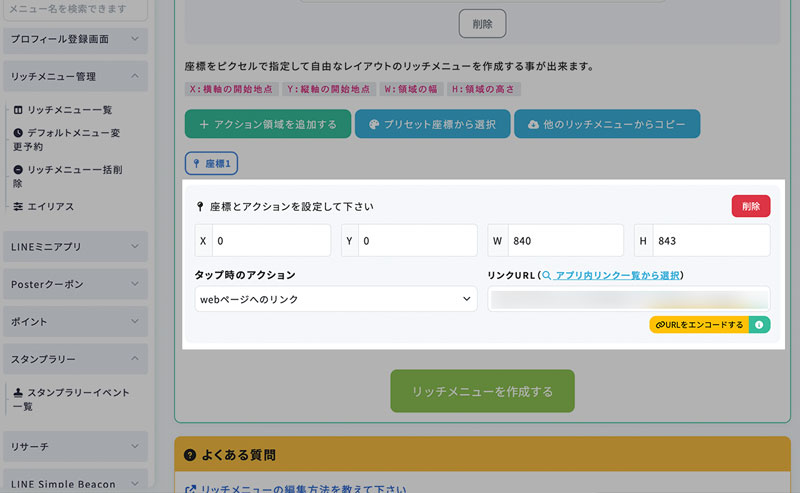
Task: Click the URLをエンコードする button
Action: pyautogui.click(x=699, y=325)
